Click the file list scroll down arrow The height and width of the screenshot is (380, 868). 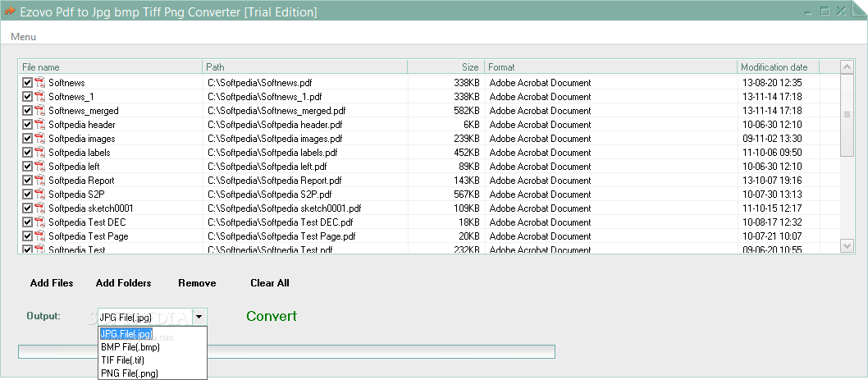847,245
